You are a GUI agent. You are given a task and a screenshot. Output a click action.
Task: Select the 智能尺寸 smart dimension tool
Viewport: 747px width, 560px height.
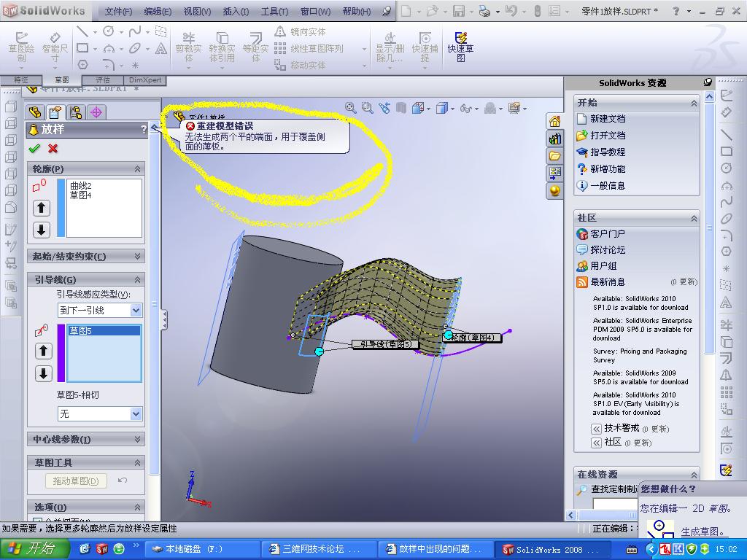55,47
